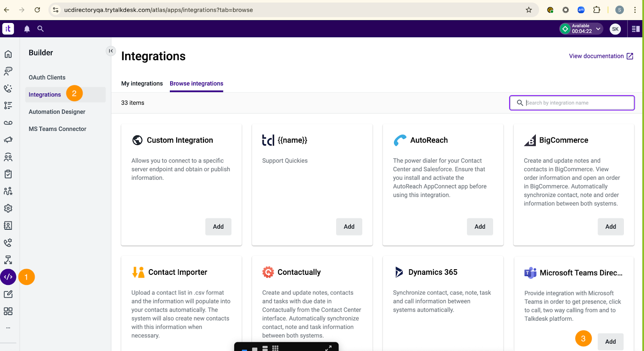The image size is (644, 351).
Task: Click the Custom Integration globe icon
Action: (x=137, y=140)
